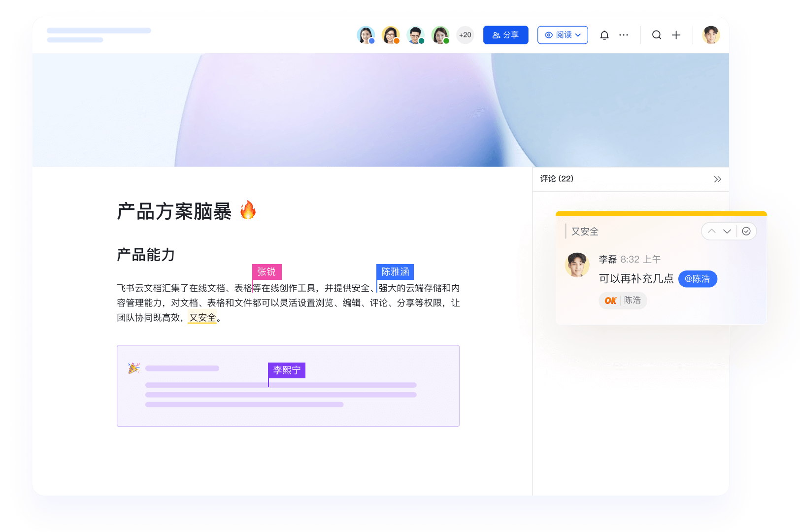Open the 评论 (22) comments header
The height and width of the screenshot is (532, 800).
point(556,179)
